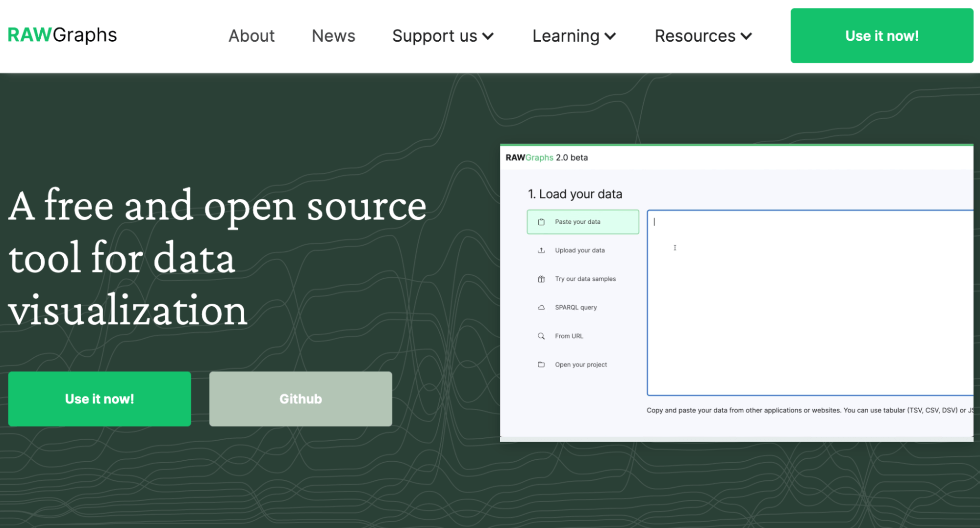Viewport: 980px width, 528px height.
Task: Click the RAWGraphs 2.0 beta title in preview
Action: (x=547, y=158)
